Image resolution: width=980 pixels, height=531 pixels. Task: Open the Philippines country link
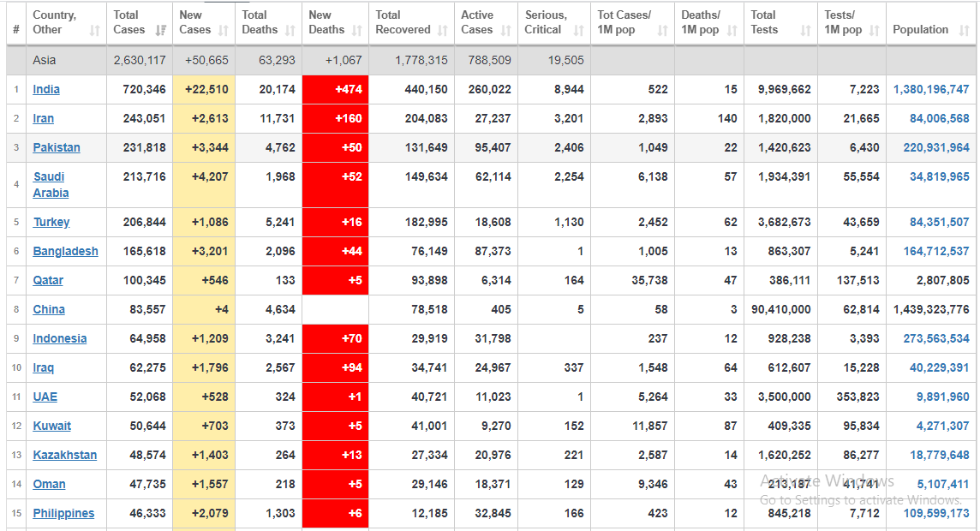[63, 514]
